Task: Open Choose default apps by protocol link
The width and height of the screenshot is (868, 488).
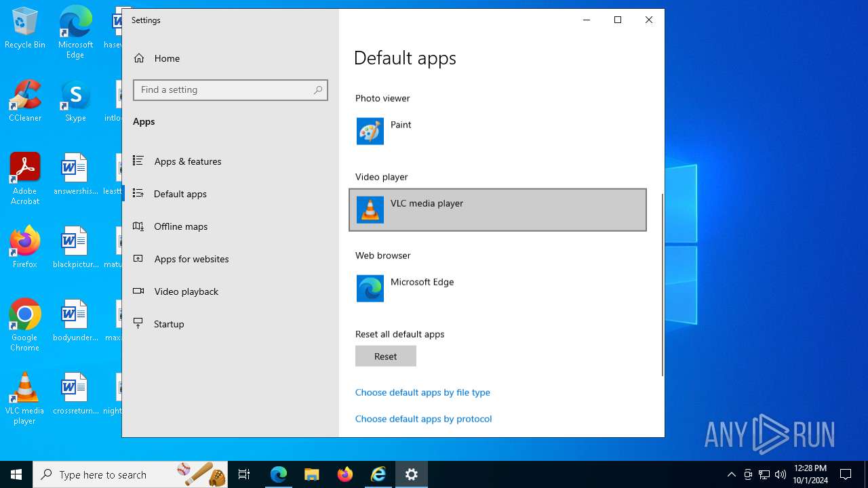Action: (x=423, y=419)
